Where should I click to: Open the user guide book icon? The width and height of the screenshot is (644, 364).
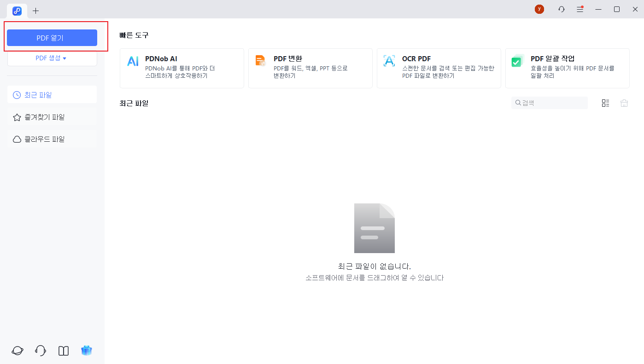coord(63,351)
